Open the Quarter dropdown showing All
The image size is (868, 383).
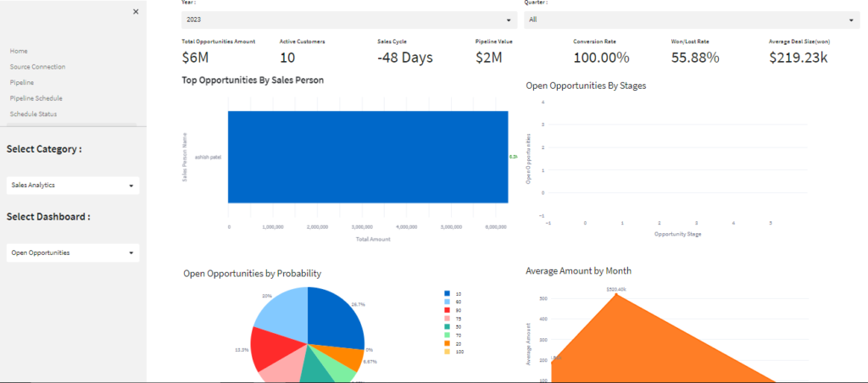click(x=691, y=19)
